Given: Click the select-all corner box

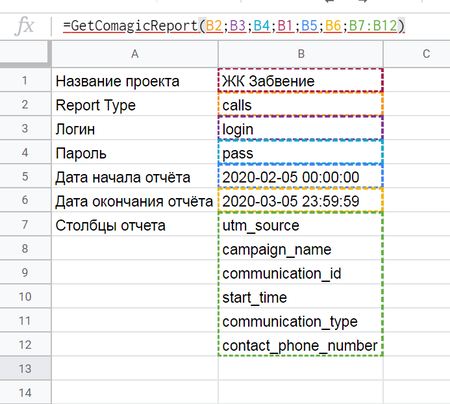Looking at the screenshot, I should click(x=25, y=54).
